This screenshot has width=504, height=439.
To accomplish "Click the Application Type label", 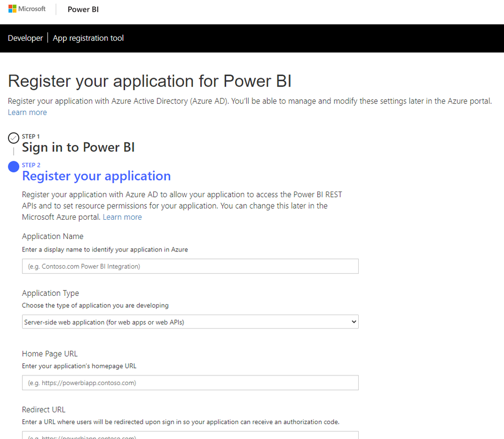I will click(50, 293).
